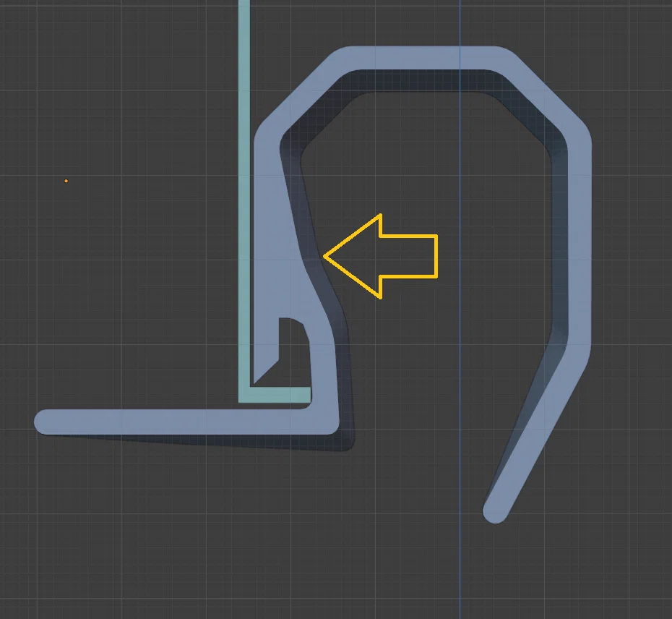This screenshot has width=672, height=619.
Task: Click the dark shadow beneath the horizontal arm
Action: pyautogui.click(x=215, y=441)
